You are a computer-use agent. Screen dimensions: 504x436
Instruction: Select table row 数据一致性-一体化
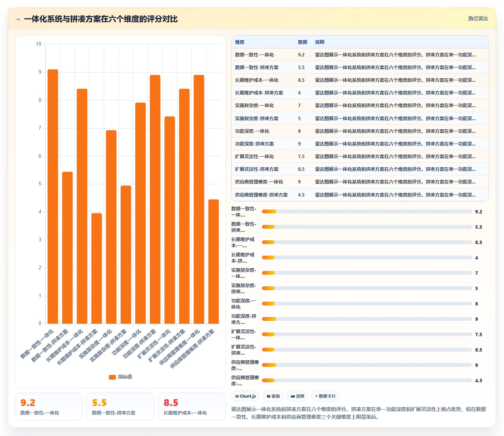click(360, 54)
